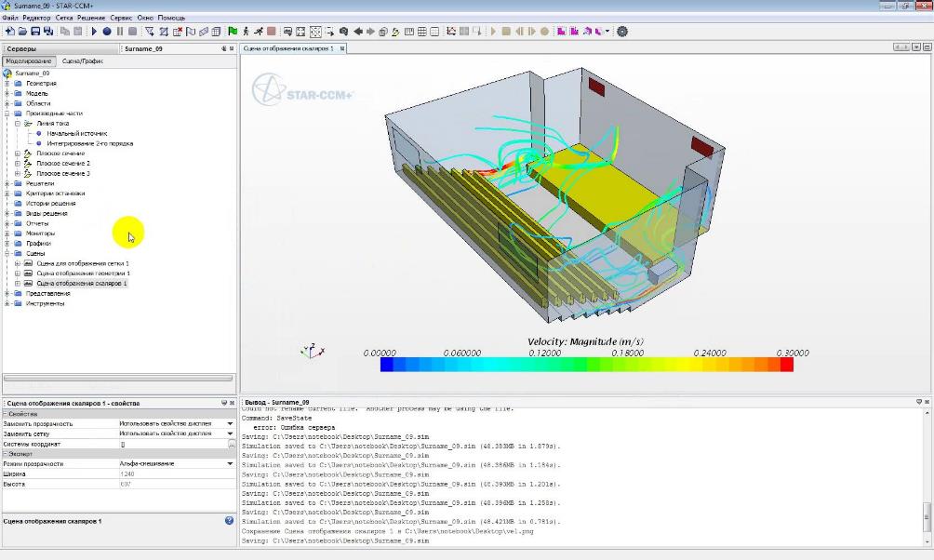Click the Save simulation disk icon

pyautogui.click(x=33, y=31)
